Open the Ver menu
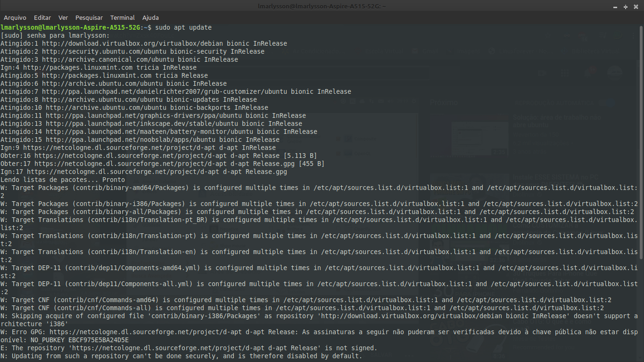The height and width of the screenshot is (362, 644). [63, 17]
